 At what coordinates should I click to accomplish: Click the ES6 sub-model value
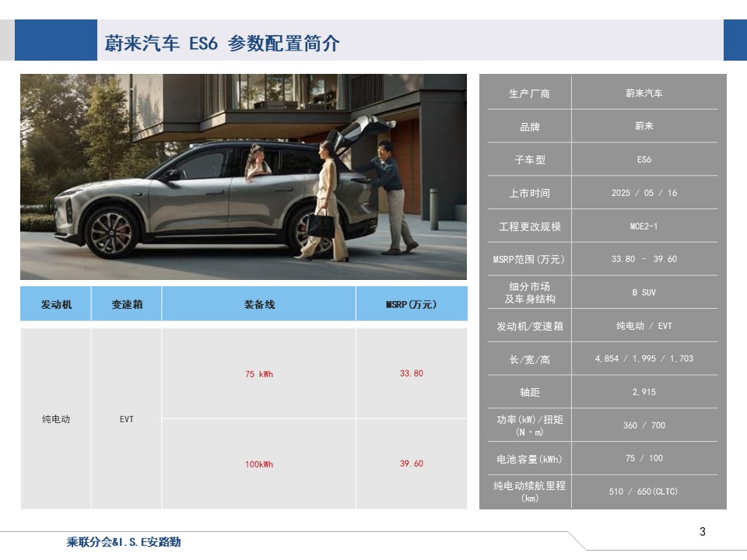644,159
